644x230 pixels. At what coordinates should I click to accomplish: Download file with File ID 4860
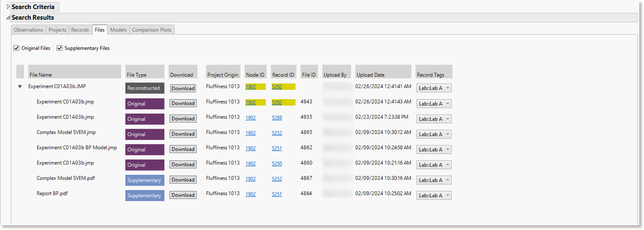coord(183,164)
